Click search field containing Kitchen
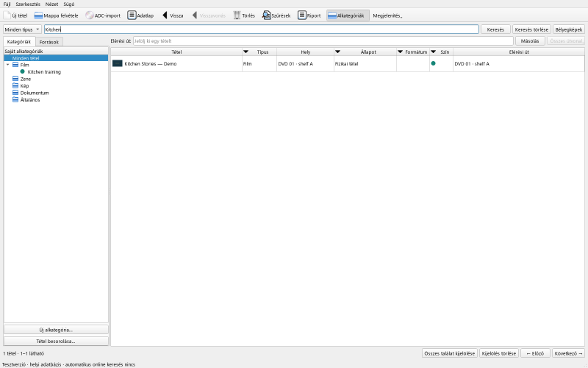The image size is (588, 368). point(262,29)
